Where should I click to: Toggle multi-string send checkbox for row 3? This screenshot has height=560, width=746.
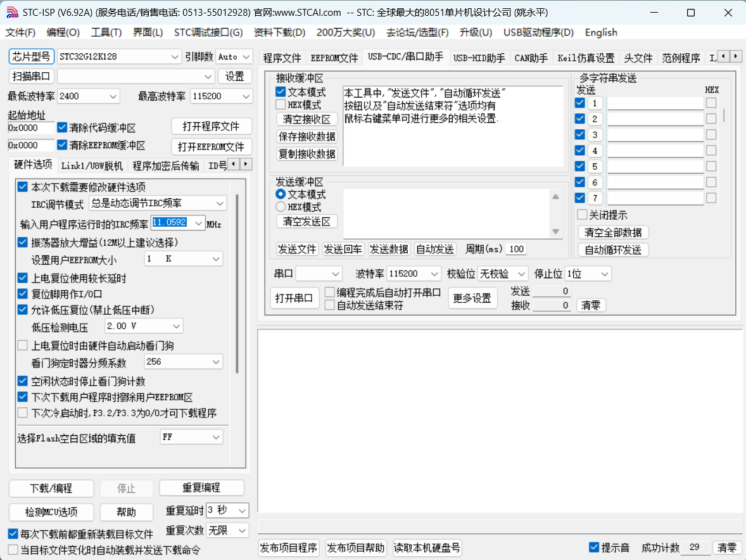tap(579, 135)
